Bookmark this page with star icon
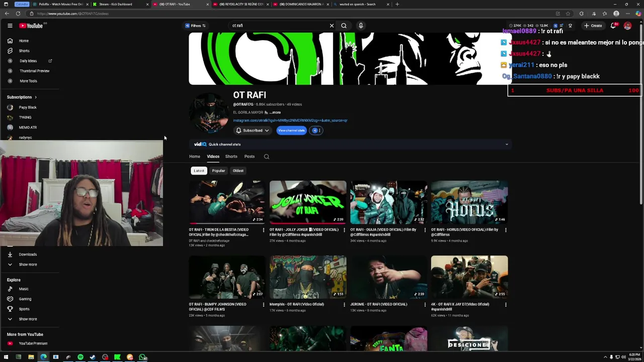This screenshot has width=644, height=362. (568, 14)
